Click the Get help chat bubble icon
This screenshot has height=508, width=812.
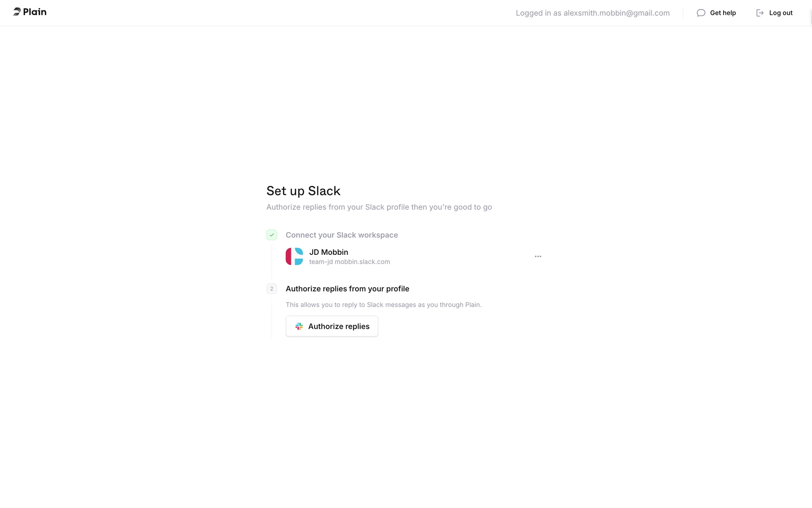[701, 13]
